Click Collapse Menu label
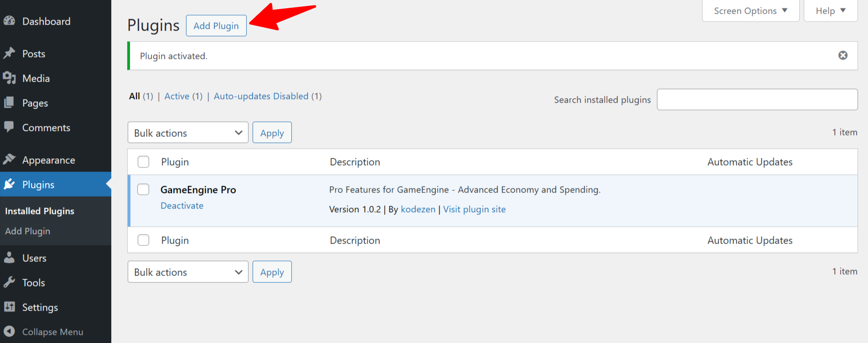The width and height of the screenshot is (868, 343). tap(53, 332)
